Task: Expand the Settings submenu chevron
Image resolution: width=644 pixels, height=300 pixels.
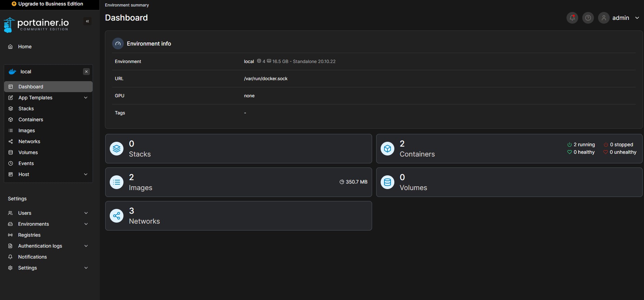Action: coord(86,268)
